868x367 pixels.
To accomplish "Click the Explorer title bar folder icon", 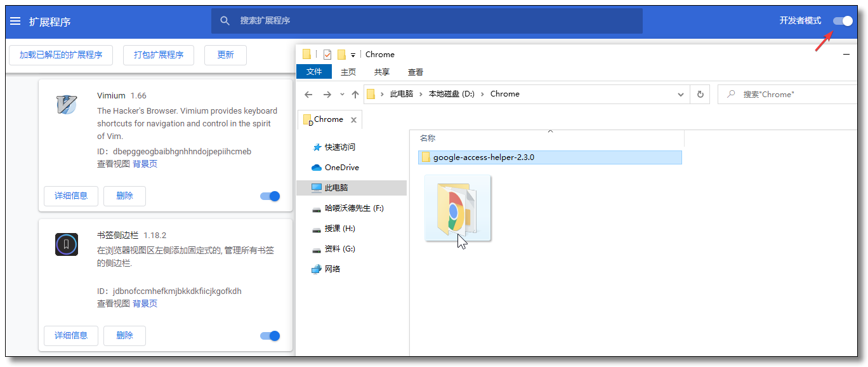I will 307,54.
